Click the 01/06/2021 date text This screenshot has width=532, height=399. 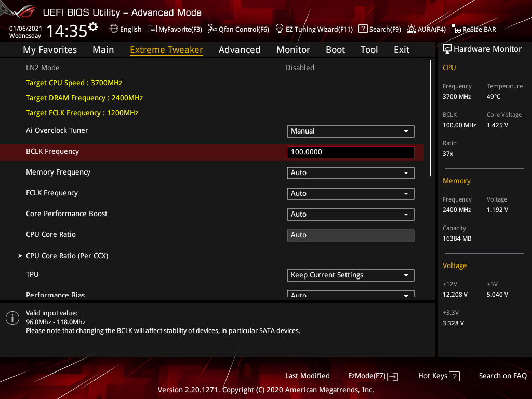click(x=25, y=29)
